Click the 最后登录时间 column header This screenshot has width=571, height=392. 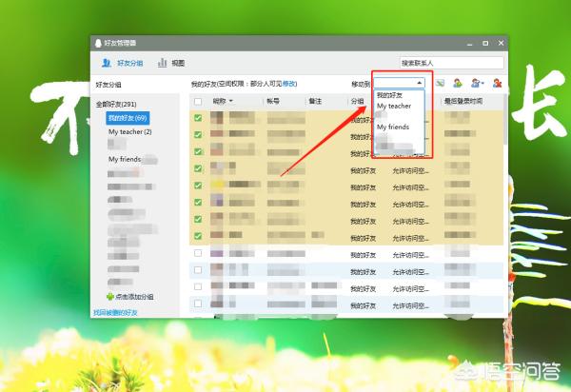coord(463,101)
